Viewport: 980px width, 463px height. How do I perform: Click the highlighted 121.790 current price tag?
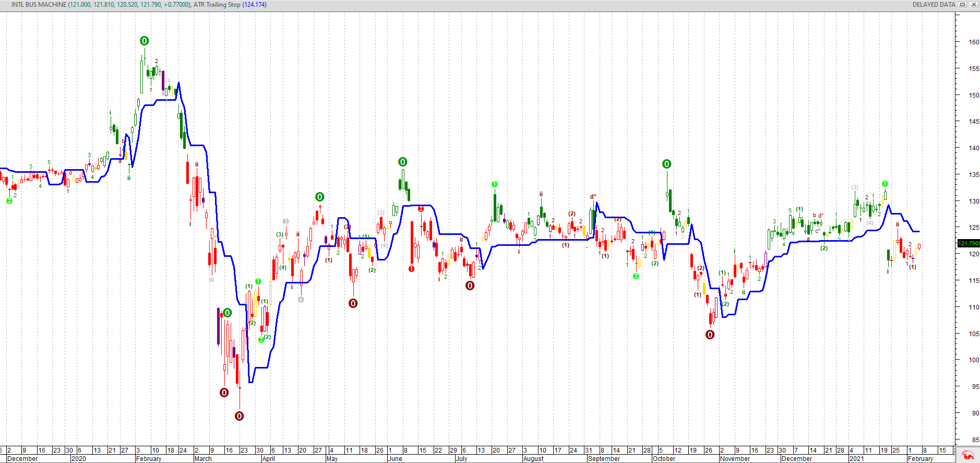[968, 243]
